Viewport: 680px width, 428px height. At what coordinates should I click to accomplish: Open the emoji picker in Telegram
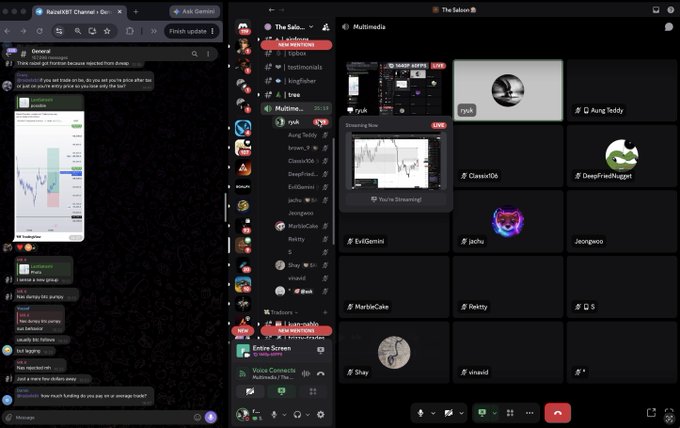(197, 418)
